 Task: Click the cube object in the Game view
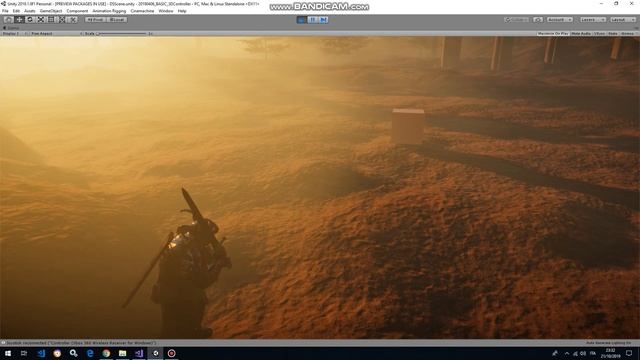(x=408, y=126)
